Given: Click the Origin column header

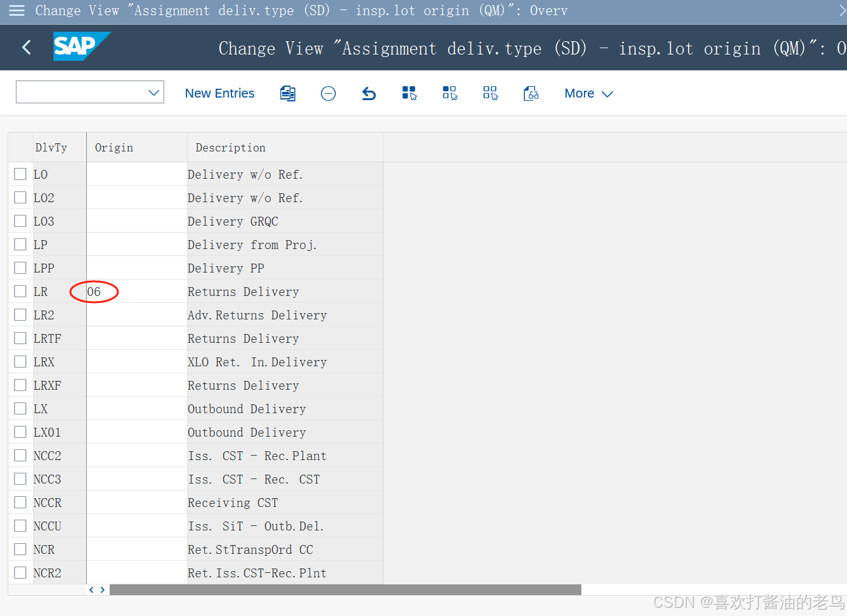Looking at the screenshot, I should coord(137,148).
